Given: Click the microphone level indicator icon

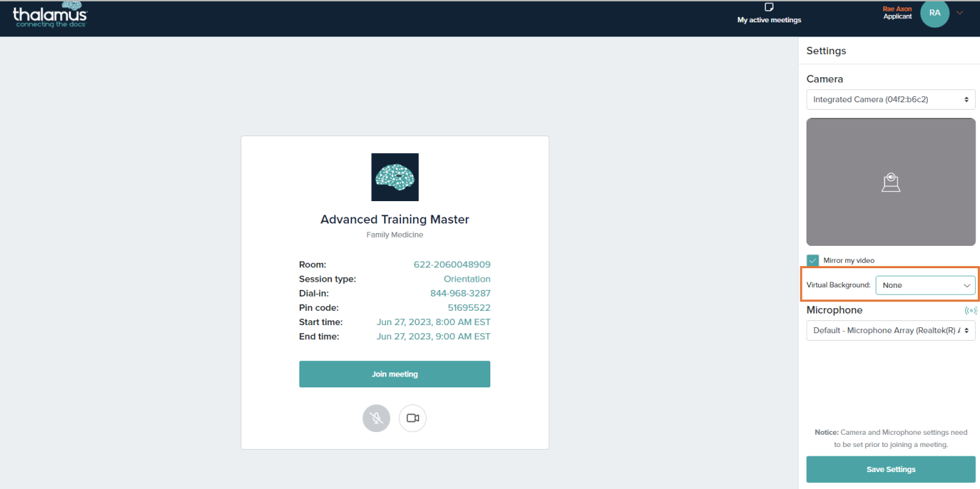Looking at the screenshot, I should pos(971,310).
